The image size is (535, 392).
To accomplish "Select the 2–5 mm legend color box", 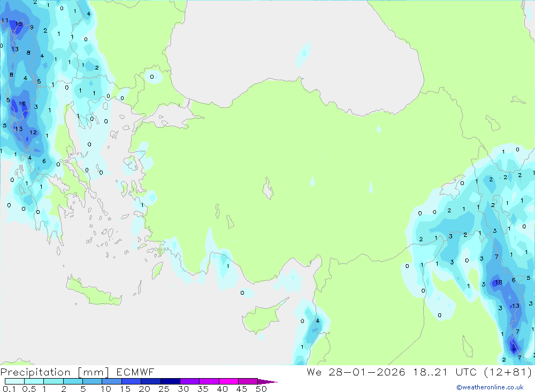I will pyautogui.click(x=73, y=381).
